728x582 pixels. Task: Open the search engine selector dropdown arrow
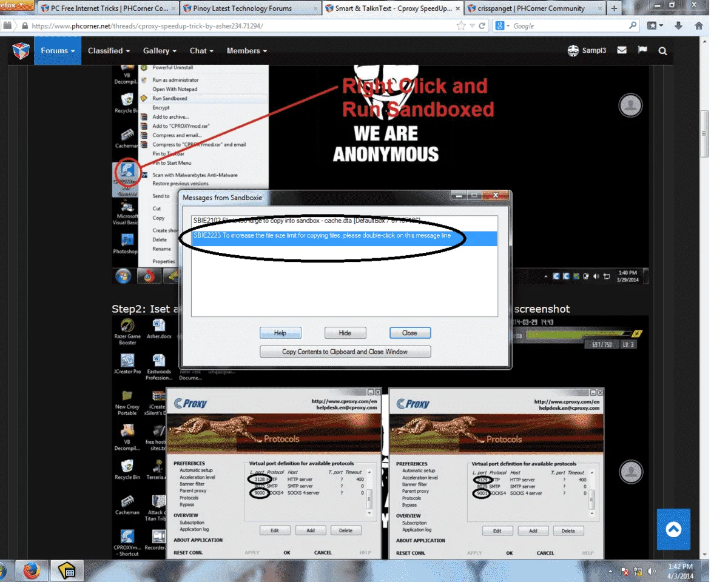pyautogui.click(x=508, y=26)
